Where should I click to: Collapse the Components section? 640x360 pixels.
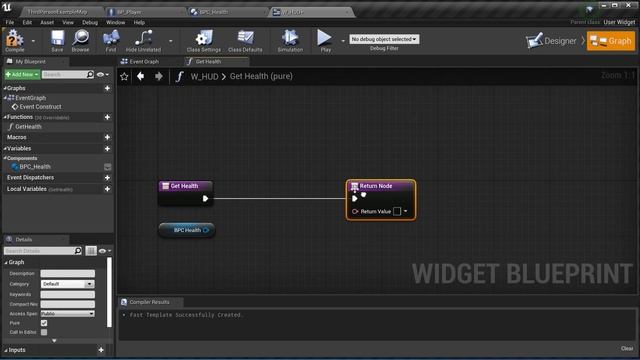pos(5,158)
